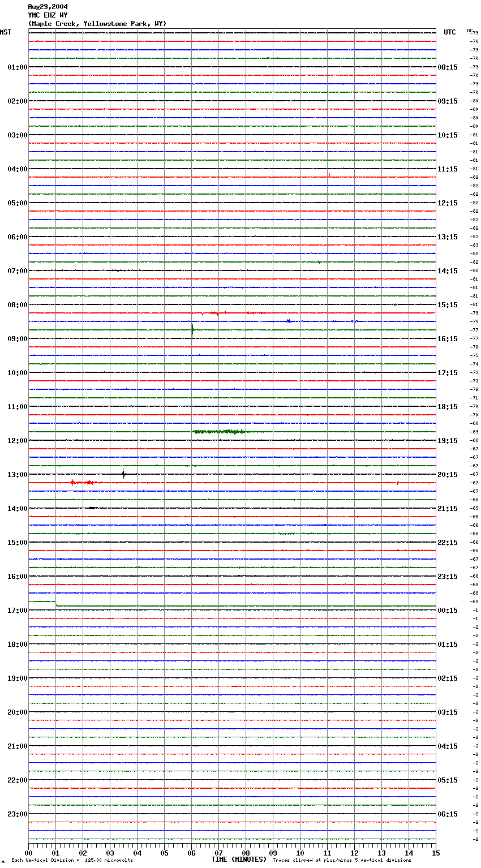Click the 00 minute axis label
Image resolution: width=481 pixels, height=868 pixels.
28,853
